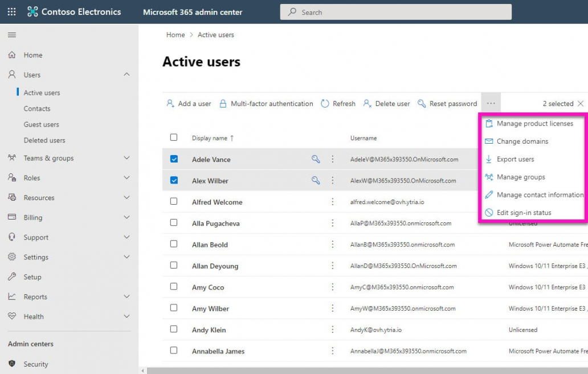This screenshot has height=374, width=588.
Task: Open more actions dots for Andy Klein
Action: click(332, 330)
